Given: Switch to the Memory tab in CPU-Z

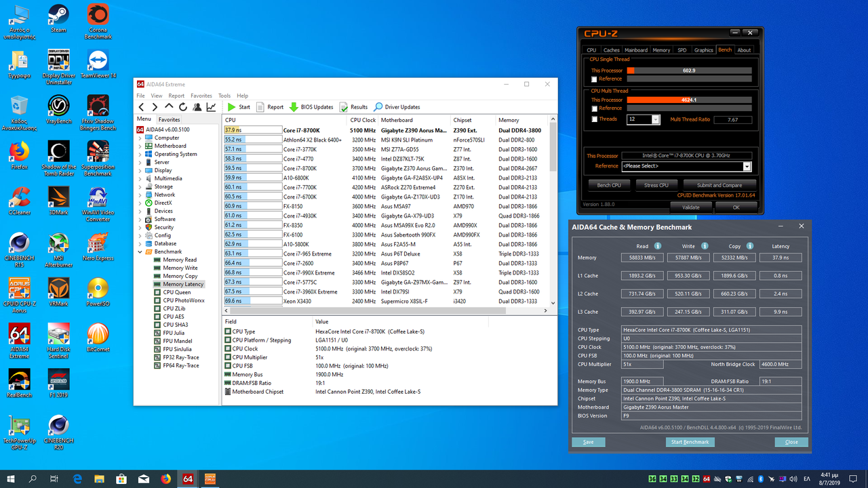Looking at the screenshot, I should tap(661, 50).
